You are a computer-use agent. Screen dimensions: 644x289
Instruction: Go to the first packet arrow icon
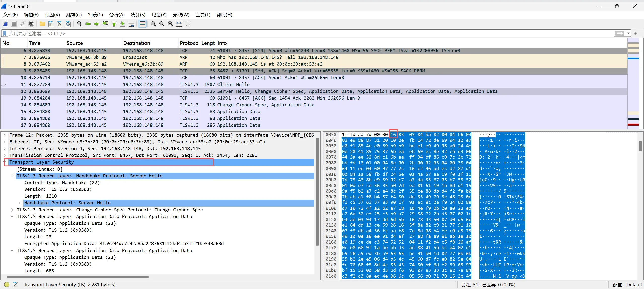point(114,24)
